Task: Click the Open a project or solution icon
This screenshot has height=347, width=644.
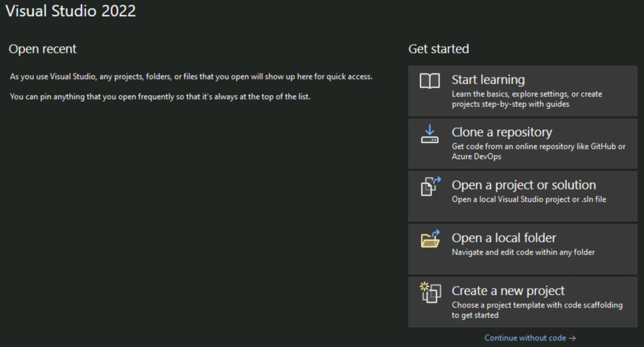Action: pyautogui.click(x=431, y=186)
